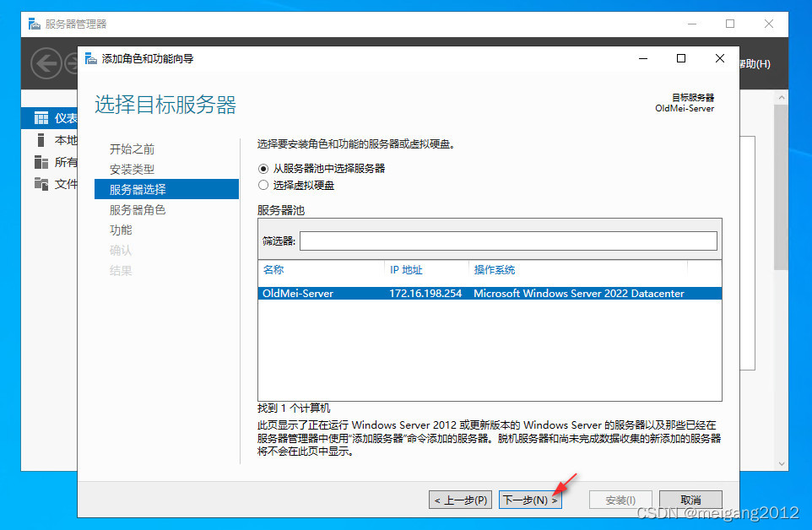Image resolution: width=812 pixels, height=530 pixels.
Task: Click the 筛选器 filter input field
Action: pyautogui.click(x=508, y=241)
